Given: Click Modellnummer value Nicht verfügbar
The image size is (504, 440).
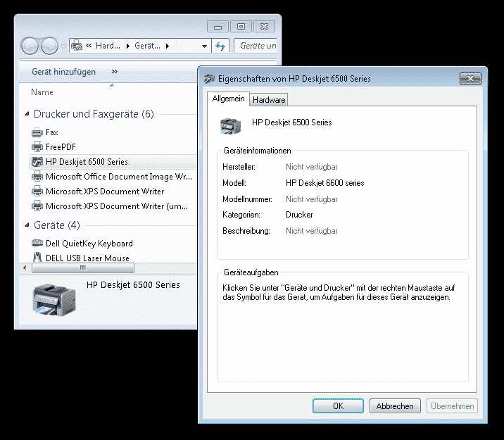Looking at the screenshot, I should [x=311, y=199].
